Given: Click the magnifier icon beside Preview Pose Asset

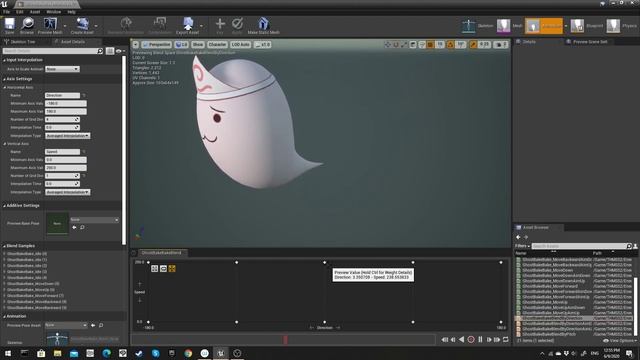Looking at the screenshot, I should coord(101,325).
